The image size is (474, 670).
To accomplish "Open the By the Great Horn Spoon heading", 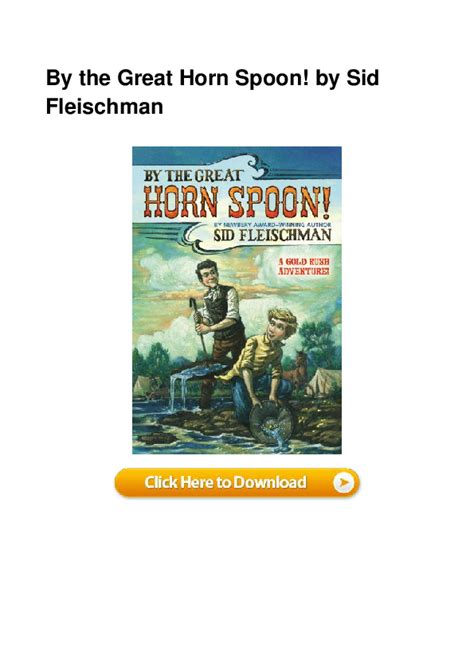I will (x=212, y=92).
